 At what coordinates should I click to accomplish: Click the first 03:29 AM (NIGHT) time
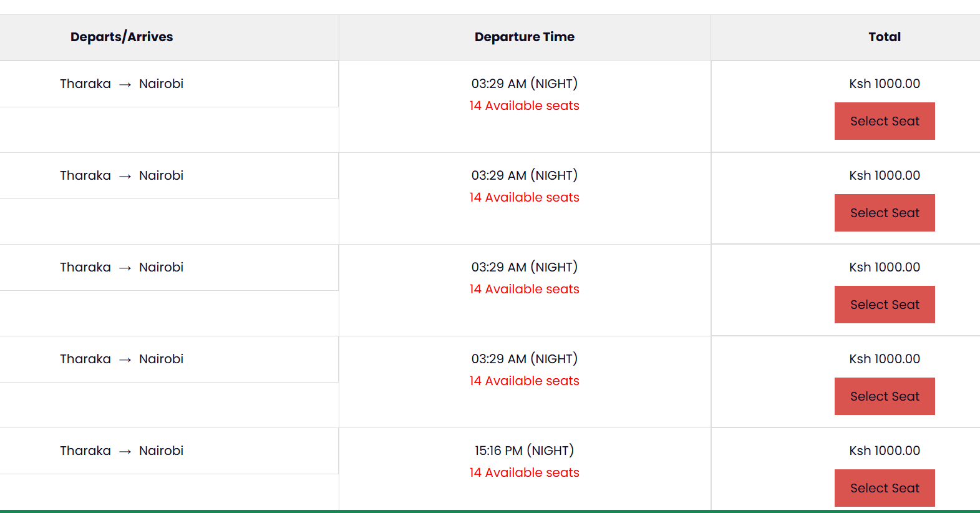click(525, 84)
